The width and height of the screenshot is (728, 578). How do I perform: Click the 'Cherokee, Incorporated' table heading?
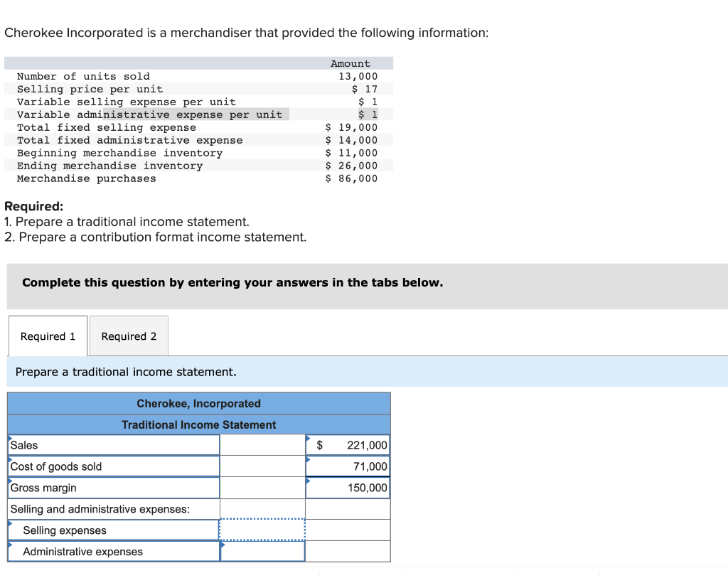[199, 403]
